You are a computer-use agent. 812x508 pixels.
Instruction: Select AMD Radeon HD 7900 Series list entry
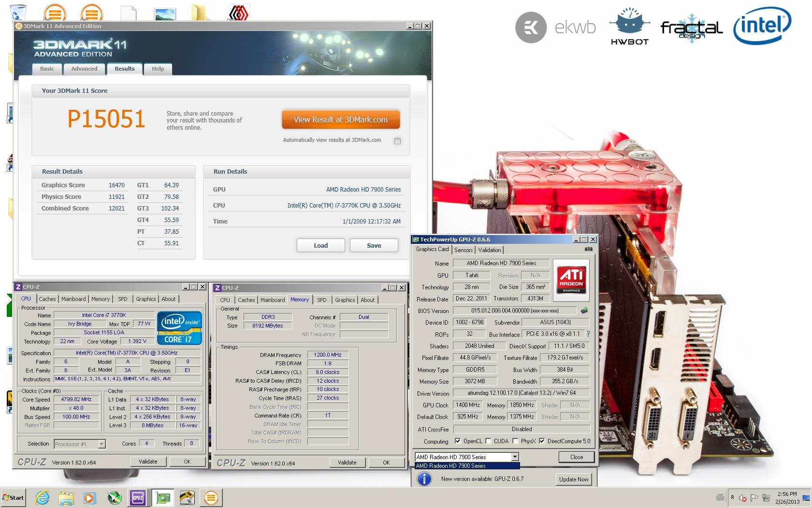(467, 466)
